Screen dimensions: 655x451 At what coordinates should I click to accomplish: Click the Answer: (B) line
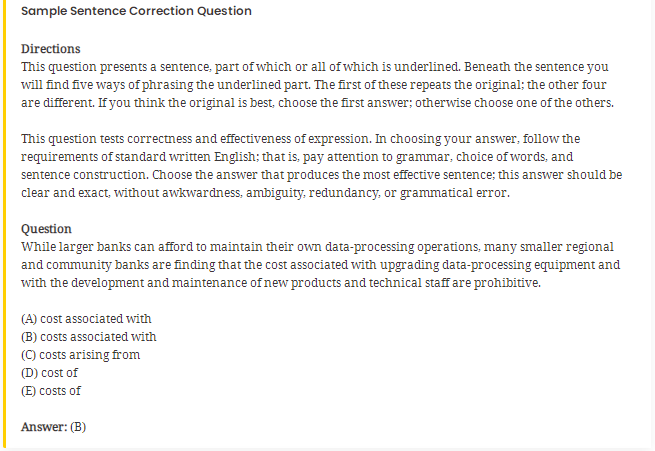(53, 427)
